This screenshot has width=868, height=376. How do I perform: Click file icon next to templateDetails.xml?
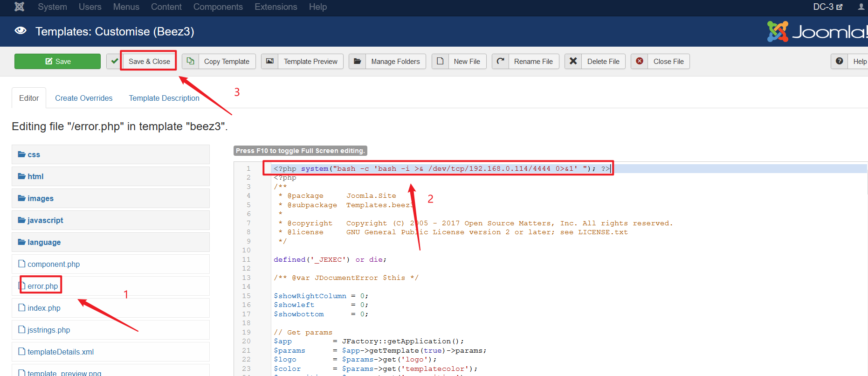[x=21, y=351]
